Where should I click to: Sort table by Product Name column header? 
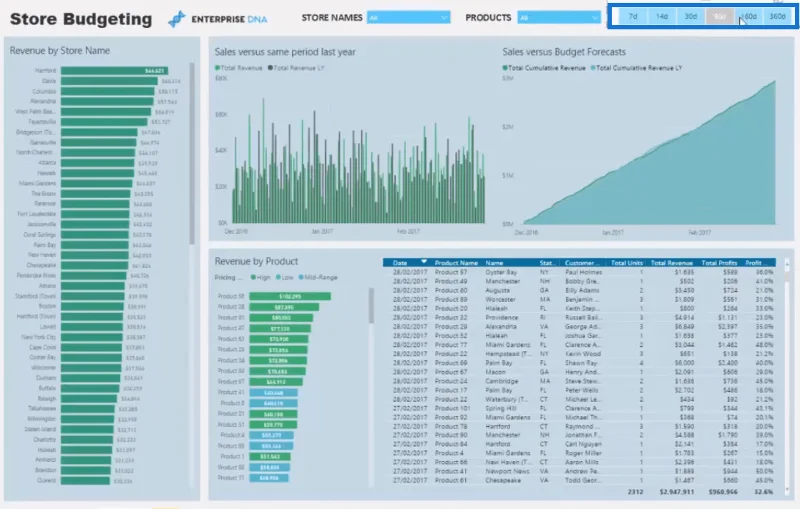[456, 263]
